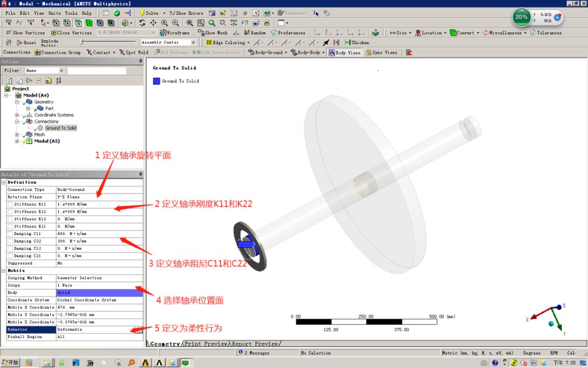Click the Worksheet icon in the toolbar
The height and width of the screenshot is (368, 588).
281,13
